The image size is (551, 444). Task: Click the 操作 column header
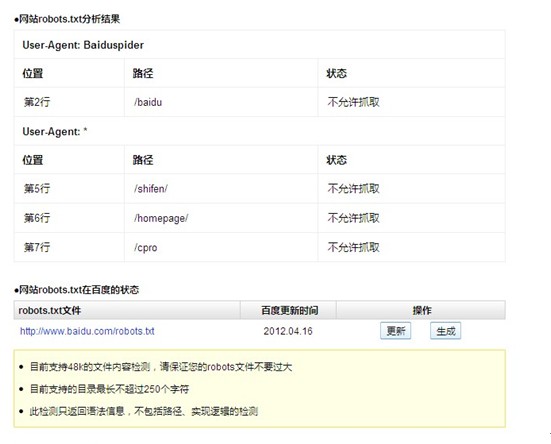tap(421, 310)
